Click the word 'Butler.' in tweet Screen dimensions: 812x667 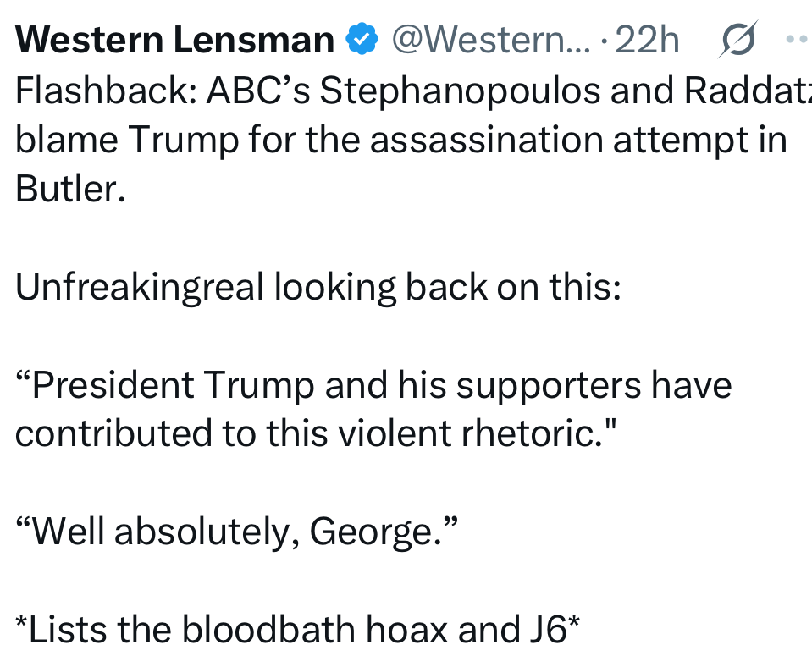click(x=71, y=188)
